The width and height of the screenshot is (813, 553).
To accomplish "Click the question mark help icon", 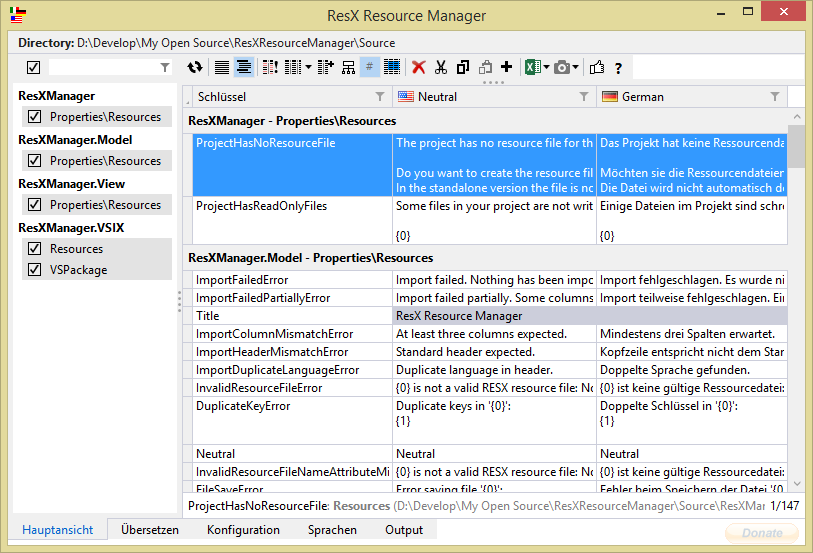I will point(618,68).
